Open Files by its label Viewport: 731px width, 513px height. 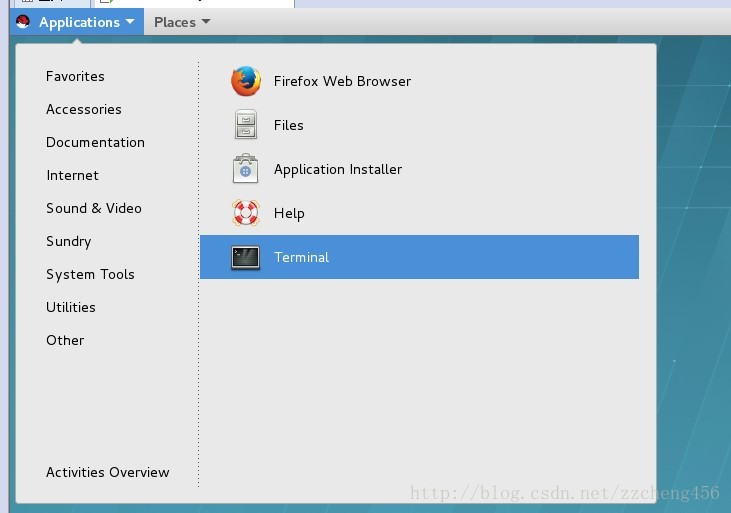(x=289, y=125)
